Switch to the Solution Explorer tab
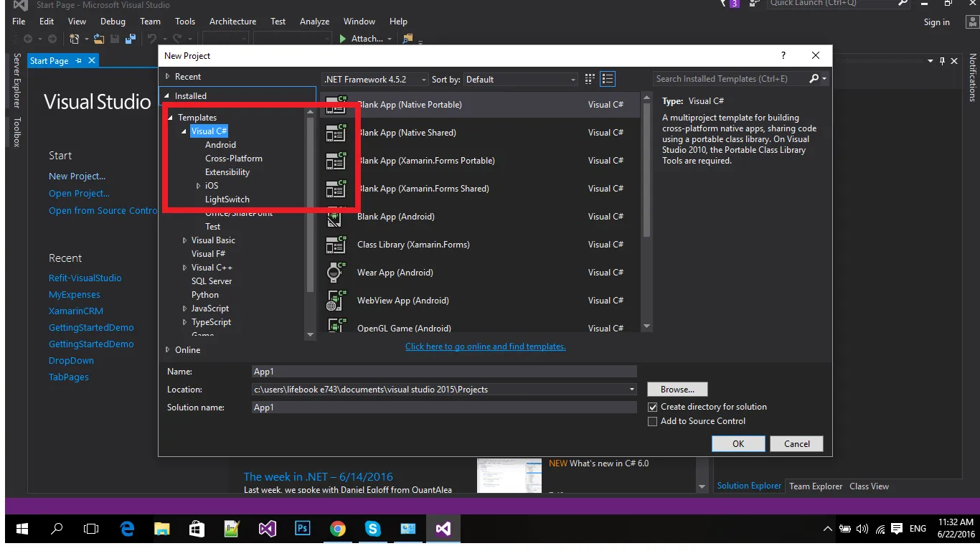 point(749,486)
